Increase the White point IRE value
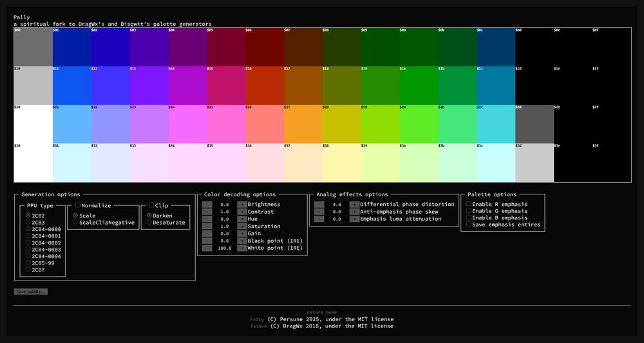Viewport: 644px width, 343px height. [x=242, y=248]
